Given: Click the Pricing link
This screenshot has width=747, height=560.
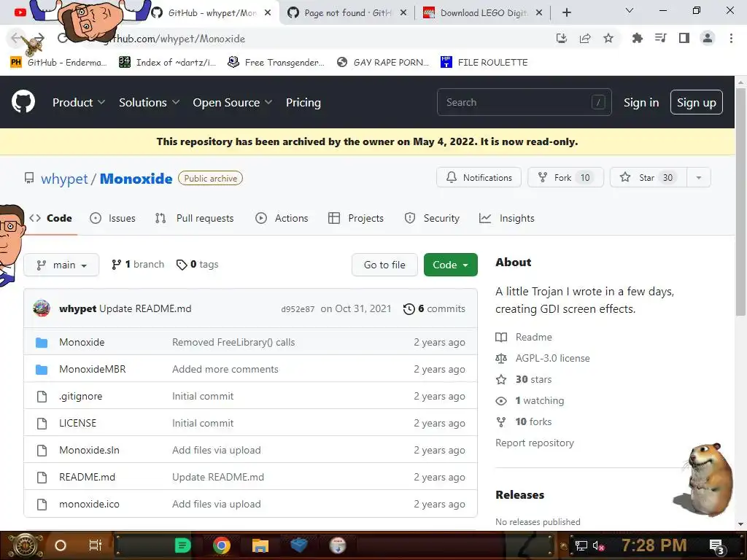Looking at the screenshot, I should click(x=303, y=102).
